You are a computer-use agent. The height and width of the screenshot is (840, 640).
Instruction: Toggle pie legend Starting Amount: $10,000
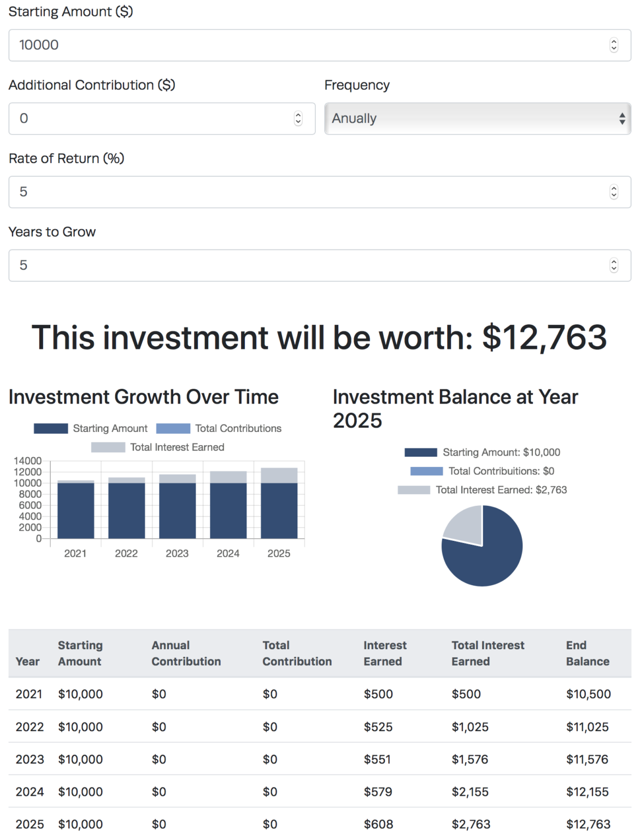pyautogui.click(x=482, y=452)
